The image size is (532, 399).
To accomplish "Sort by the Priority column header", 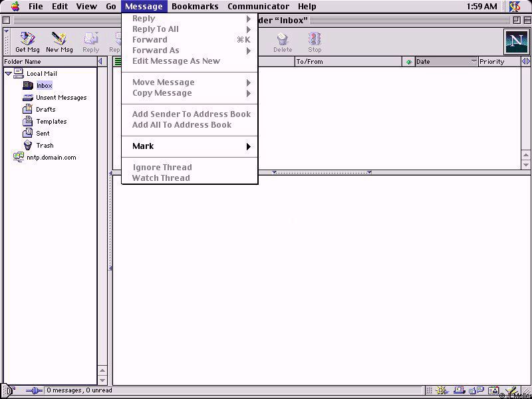I will 499,61.
